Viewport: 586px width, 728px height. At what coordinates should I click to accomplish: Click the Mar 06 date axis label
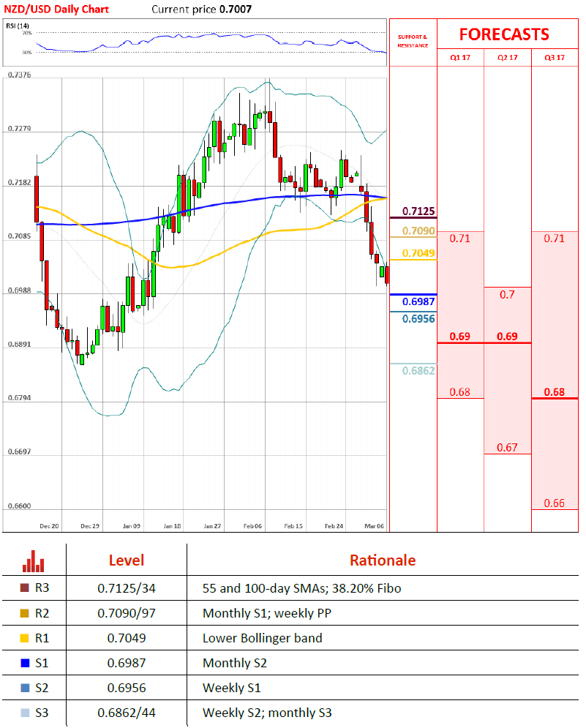[x=375, y=526]
